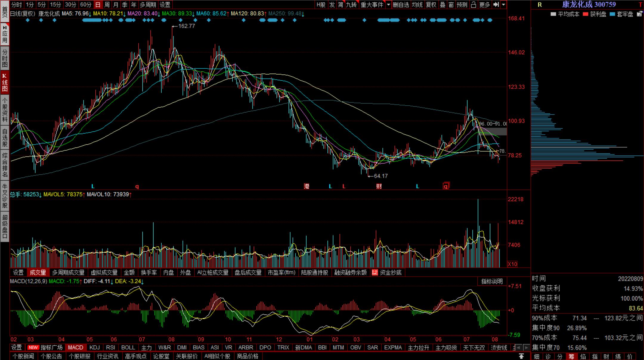The height and width of the screenshot is (360, 644).
Task: Select the KDJ indicator tab
Action: [x=95, y=347]
